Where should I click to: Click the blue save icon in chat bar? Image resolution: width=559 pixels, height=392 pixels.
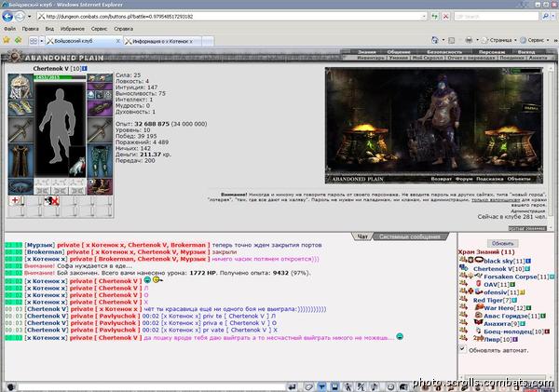(x=334, y=386)
